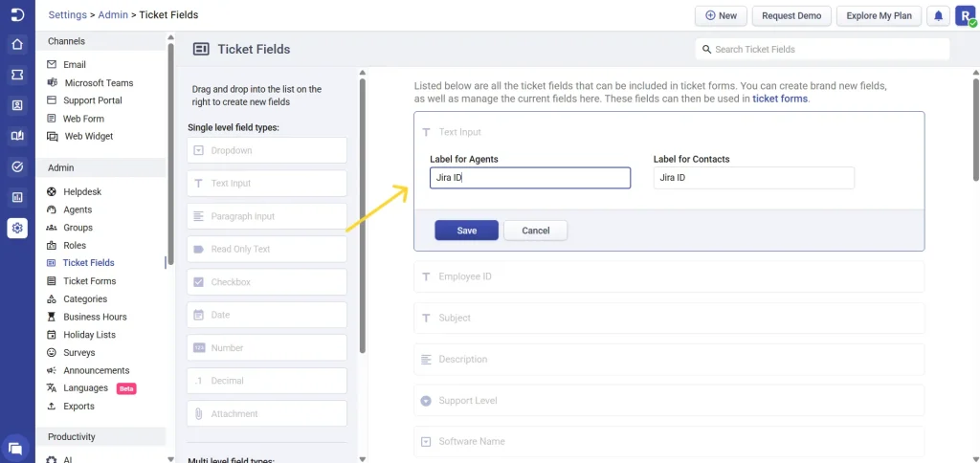
Task: Click the Business Hours hourglass icon
Action: click(x=52, y=317)
